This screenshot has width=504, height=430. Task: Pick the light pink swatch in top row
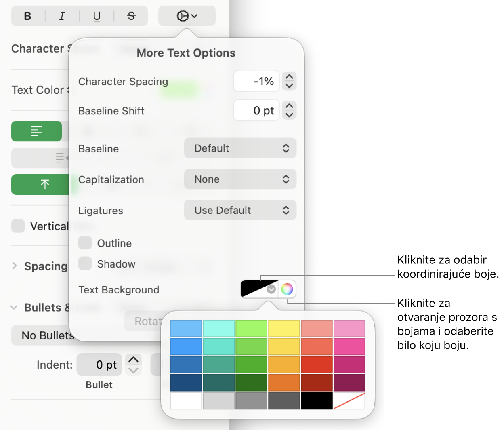(x=350, y=329)
